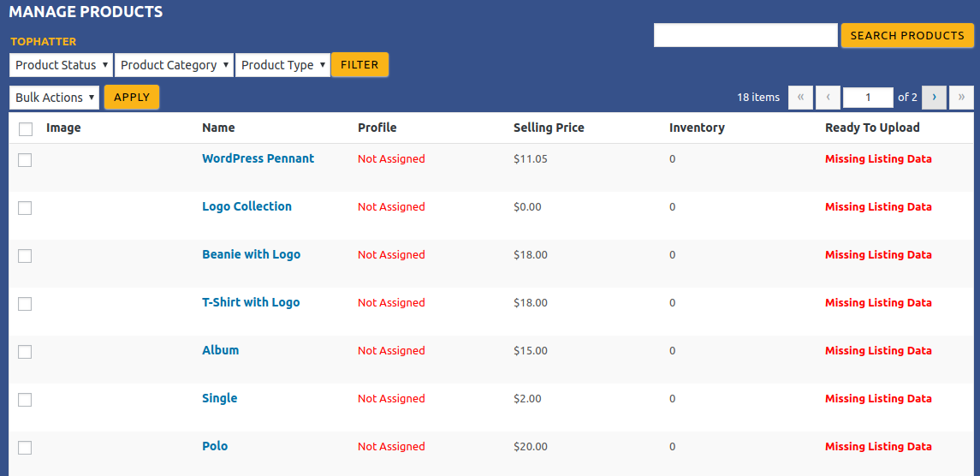Screen dimensions: 980x476
Task: Click the Apply button
Action: click(x=132, y=98)
